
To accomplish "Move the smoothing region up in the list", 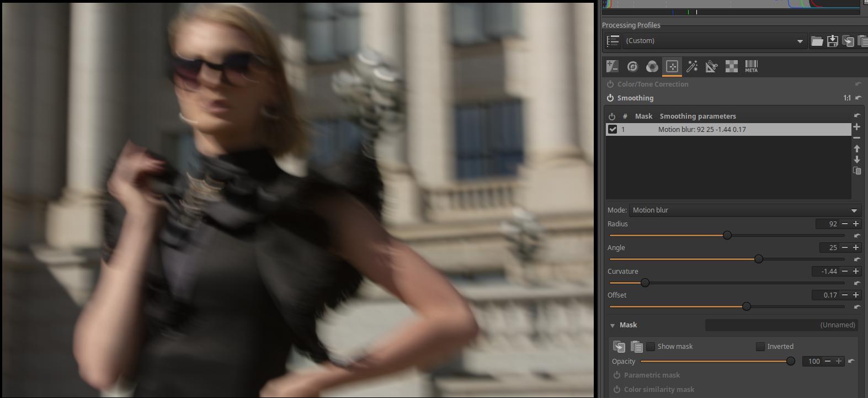I will [856, 148].
